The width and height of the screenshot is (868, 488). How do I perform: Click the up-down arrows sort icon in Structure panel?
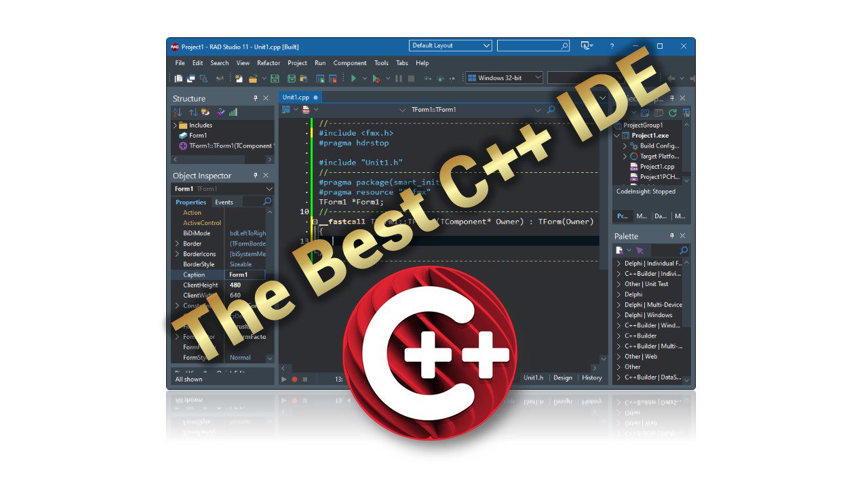[x=193, y=112]
